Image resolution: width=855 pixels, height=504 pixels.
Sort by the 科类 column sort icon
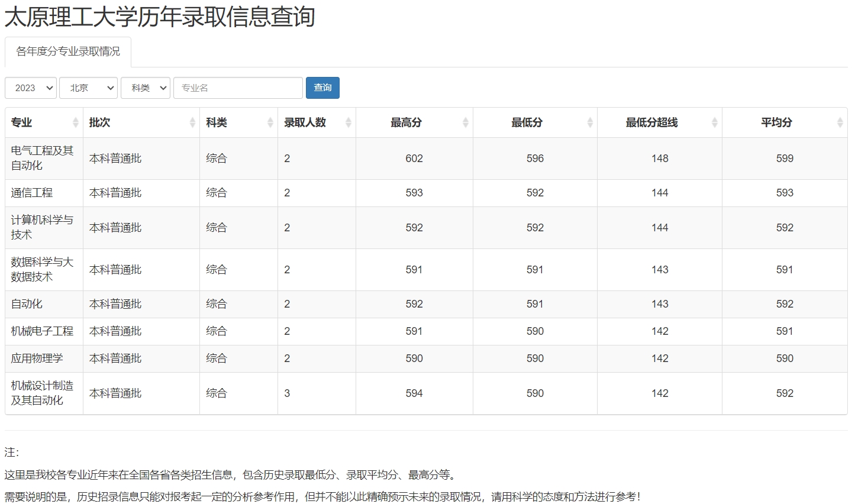pyautogui.click(x=270, y=122)
